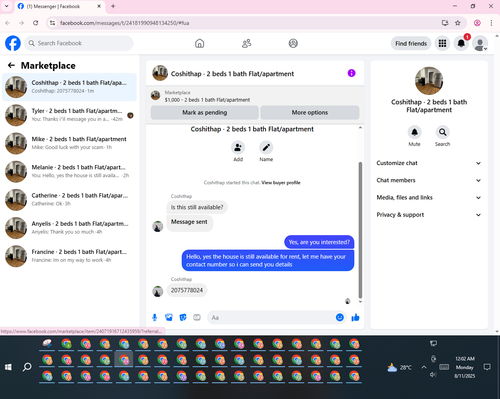Open the purple conversation information icon
Image resolution: width=500 pixels, height=399 pixels.
click(351, 73)
